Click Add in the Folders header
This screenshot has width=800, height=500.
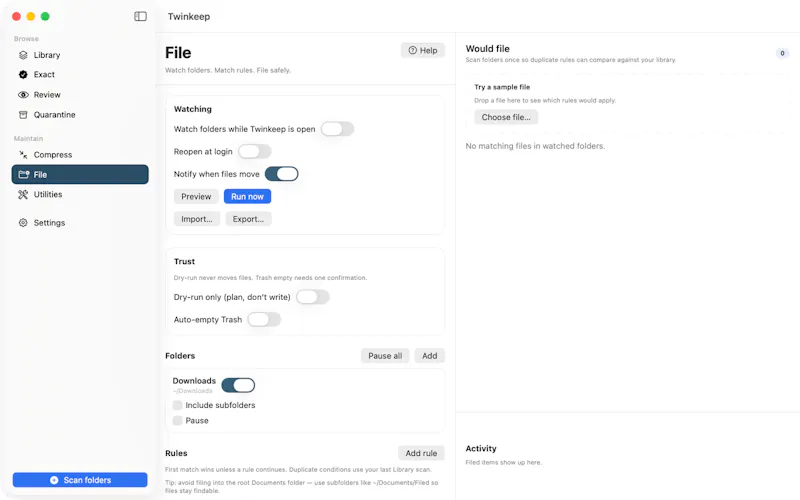[x=430, y=356]
